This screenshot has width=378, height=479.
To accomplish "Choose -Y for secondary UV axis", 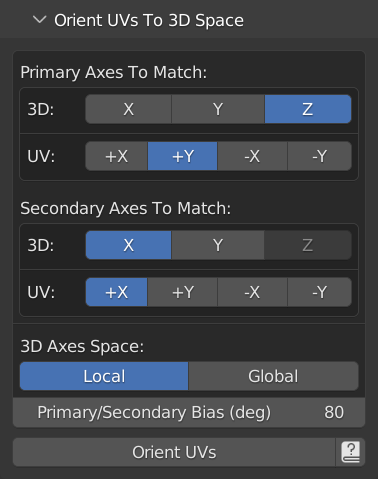I will click(x=320, y=292).
